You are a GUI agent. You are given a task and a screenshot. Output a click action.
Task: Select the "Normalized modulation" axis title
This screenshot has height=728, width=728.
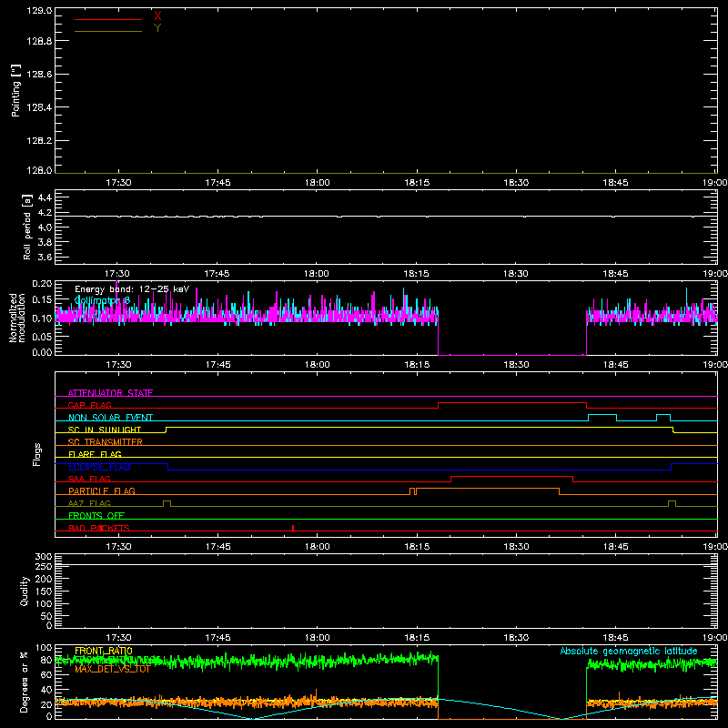(x=17, y=318)
